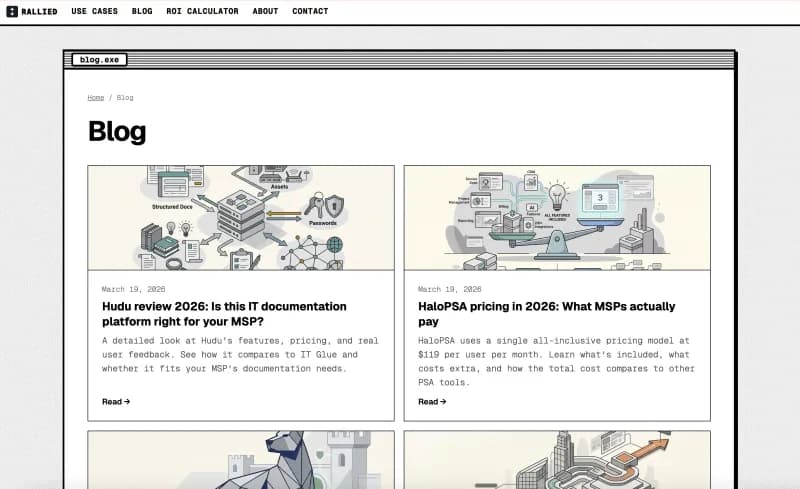The height and width of the screenshot is (489, 800).
Task: Navigate to the About page
Action: point(265,11)
